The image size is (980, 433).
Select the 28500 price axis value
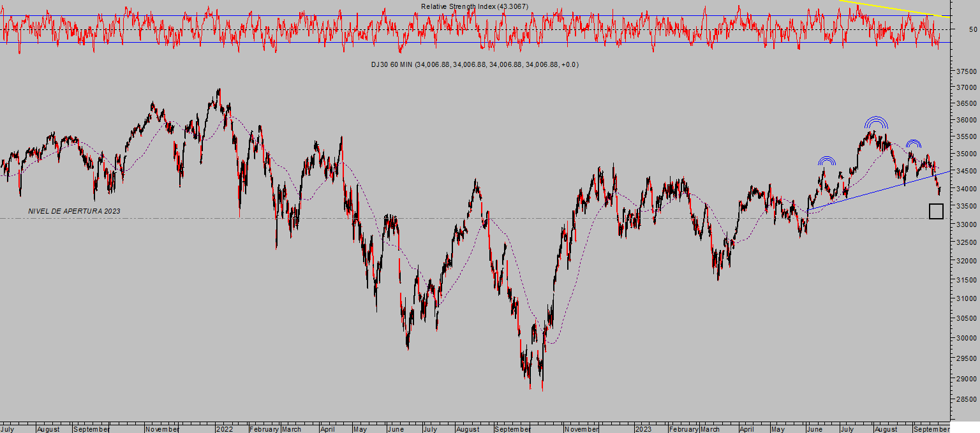click(967, 400)
